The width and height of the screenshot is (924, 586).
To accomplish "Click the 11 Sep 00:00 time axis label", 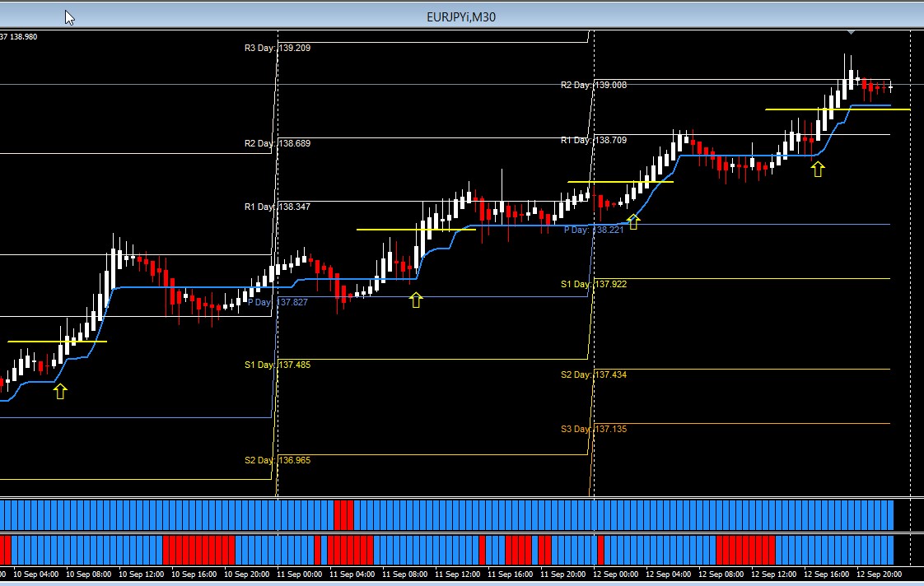I will (300, 574).
